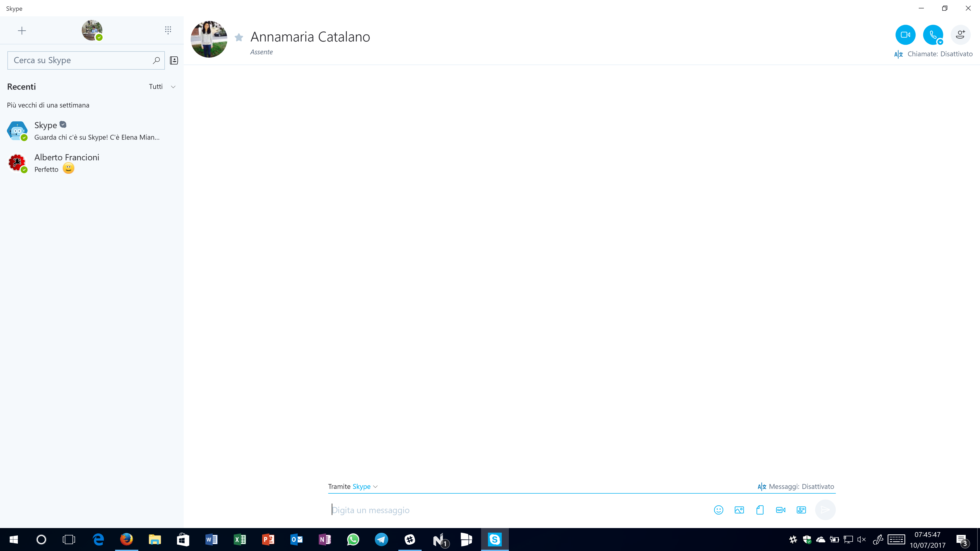The width and height of the screenshot is (980, 551).
Task: Open Slack from the taskbar
Action: pyautogui.click(x=409, y=539)
